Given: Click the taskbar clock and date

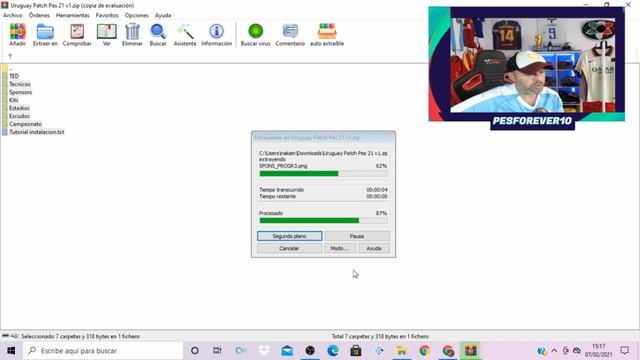Looking at the screenshot, I should pyautogui.click(x=598, y=351).
